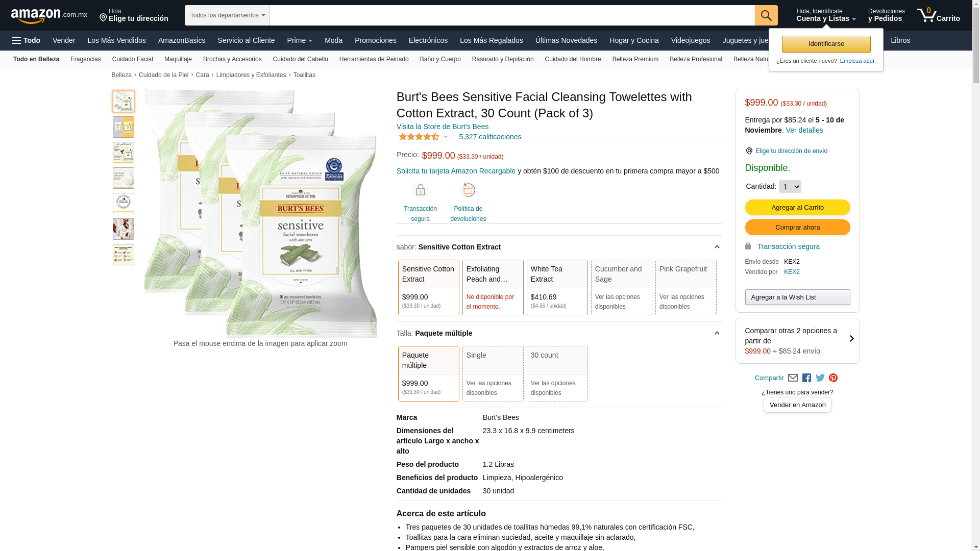Open Todos los departamentos search dropdown

(227, 15)
